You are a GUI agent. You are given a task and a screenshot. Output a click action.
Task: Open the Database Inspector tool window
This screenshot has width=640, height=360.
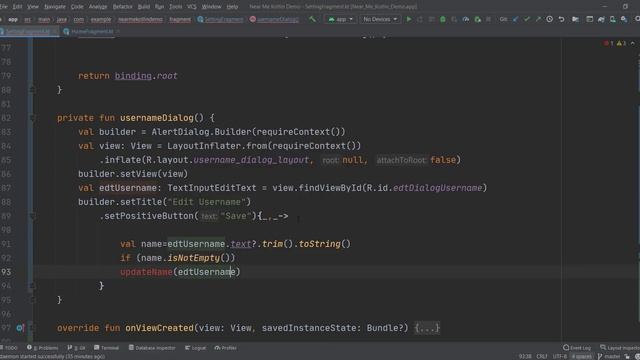(x=152, y=348)
